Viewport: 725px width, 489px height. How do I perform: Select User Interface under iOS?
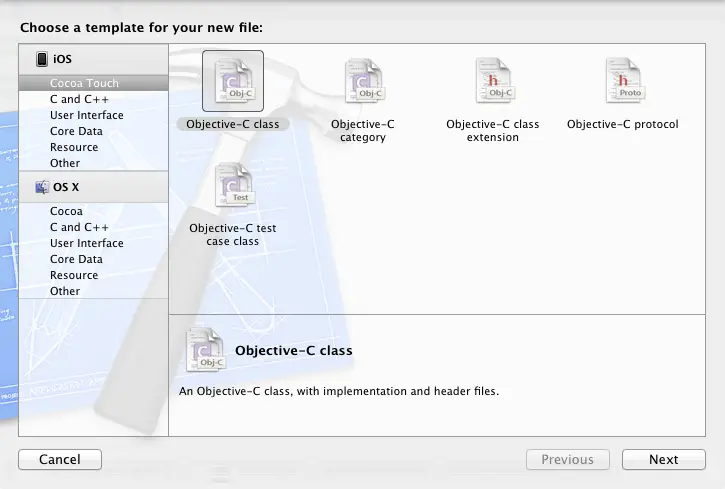87,115
